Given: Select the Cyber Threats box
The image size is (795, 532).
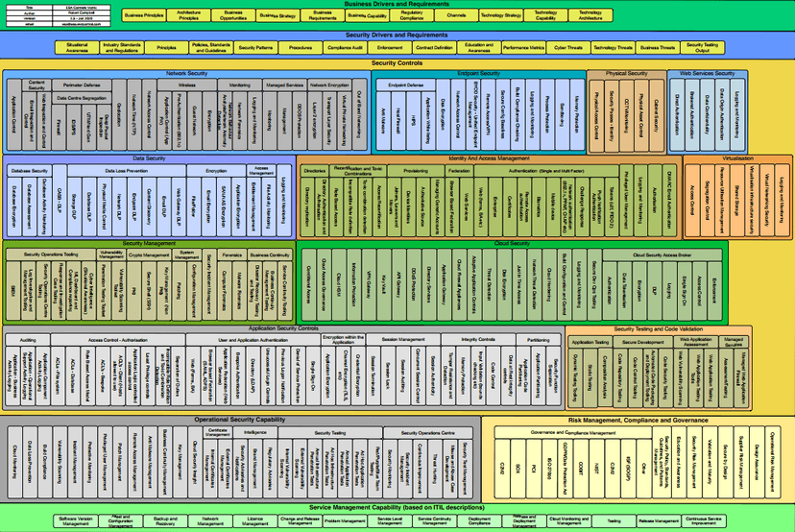Looking at the screenshot, I should coord(566,47).
